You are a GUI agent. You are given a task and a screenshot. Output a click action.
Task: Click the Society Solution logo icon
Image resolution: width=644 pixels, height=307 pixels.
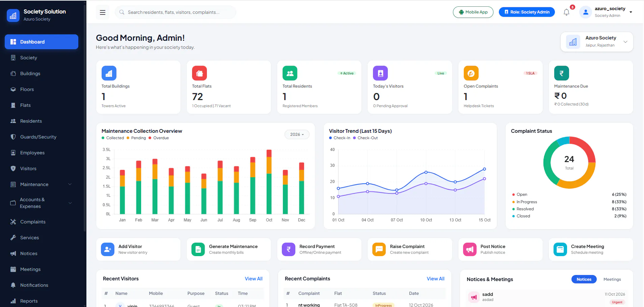tap(13, 16)
